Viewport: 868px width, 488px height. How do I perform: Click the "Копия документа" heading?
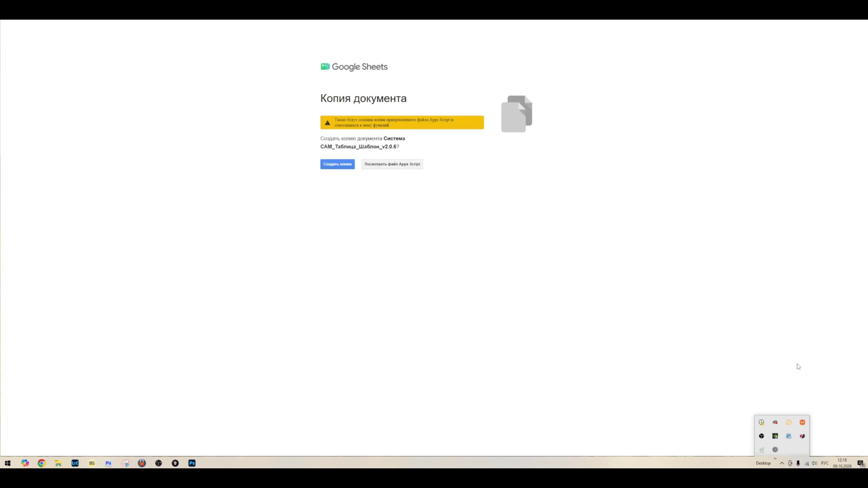(x=363, y=98)
